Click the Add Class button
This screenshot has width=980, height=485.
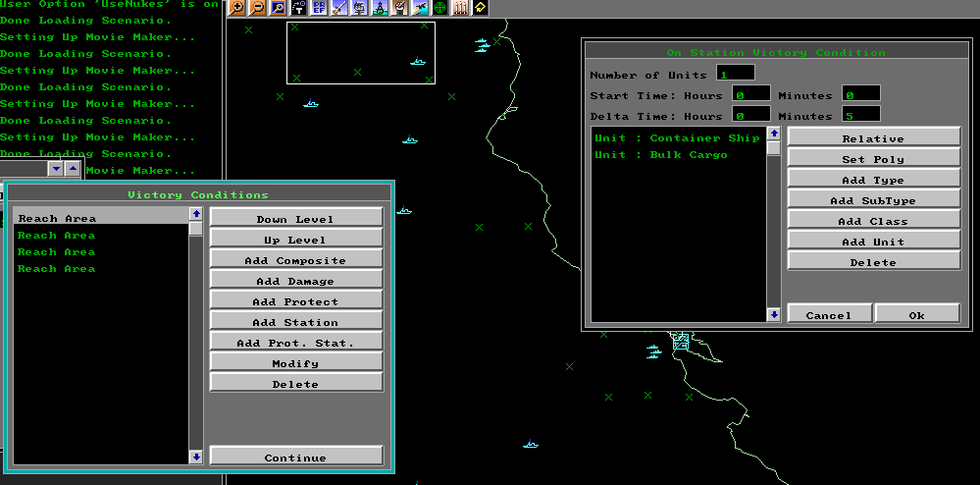pyautogui.click(x=873, y=220)
